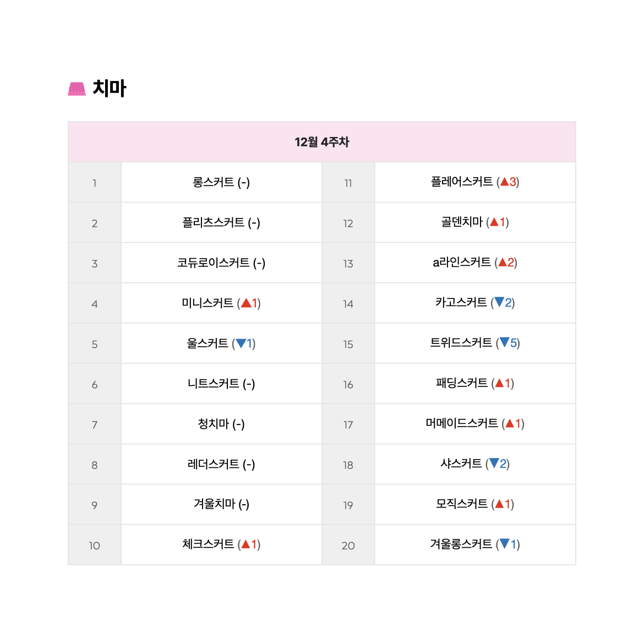Image resolution: width=644 pixels, height=644 pixels.
Task: Choose the 니트스커트 keyword
Action: point(214,383)
